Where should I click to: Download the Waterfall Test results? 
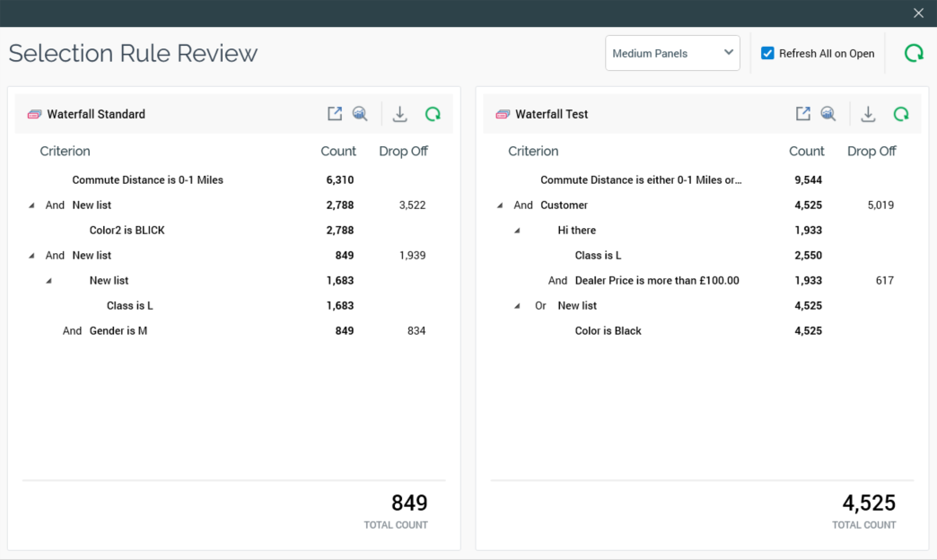pyautogui.click(x=868, y=114)
